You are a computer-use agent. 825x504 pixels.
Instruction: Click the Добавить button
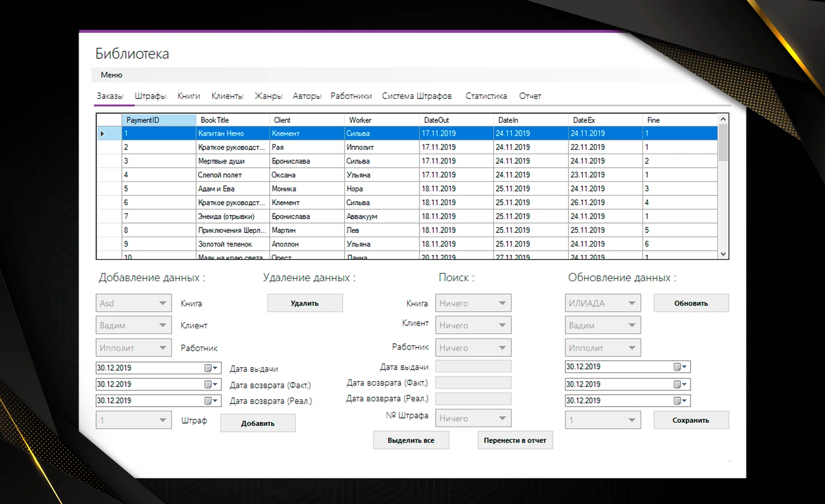coord(258,423)
